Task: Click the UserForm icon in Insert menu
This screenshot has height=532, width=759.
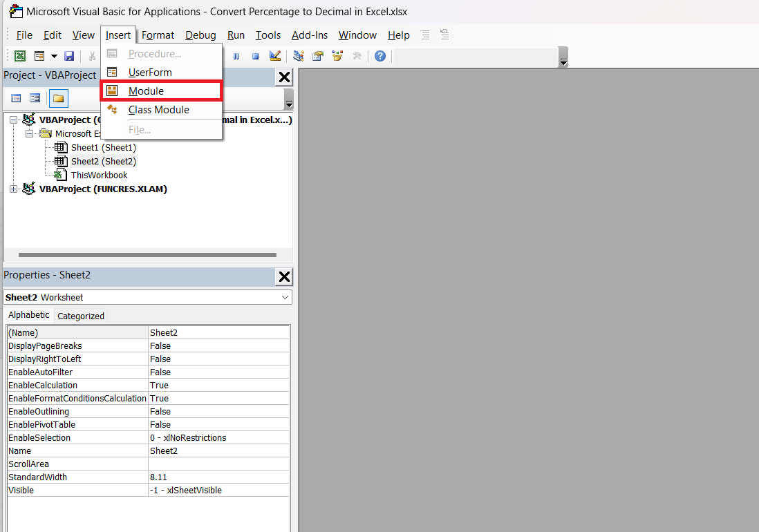Action: point(112,72)
